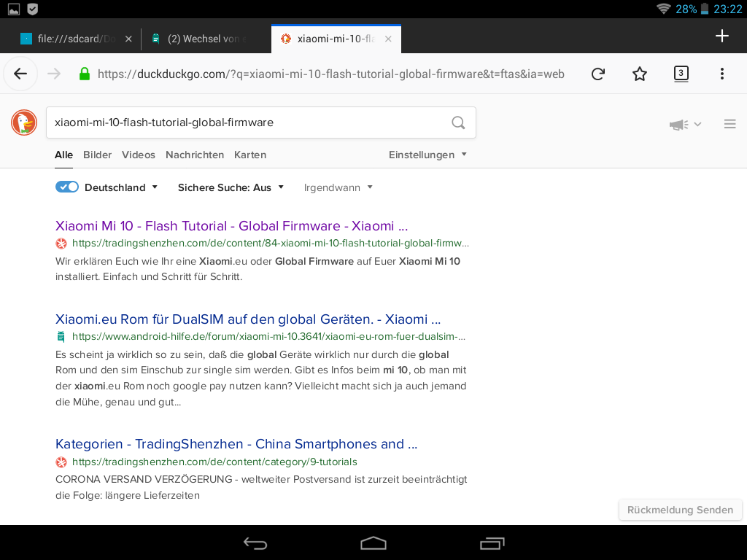Open the DuckDuckGo hamburger side menu

pos(729,124)
